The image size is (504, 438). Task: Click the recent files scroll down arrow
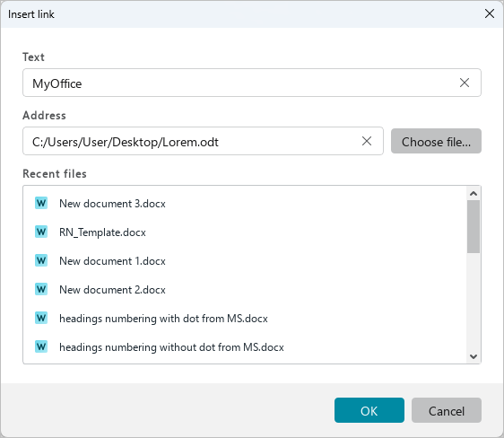(x=474, y=356)
